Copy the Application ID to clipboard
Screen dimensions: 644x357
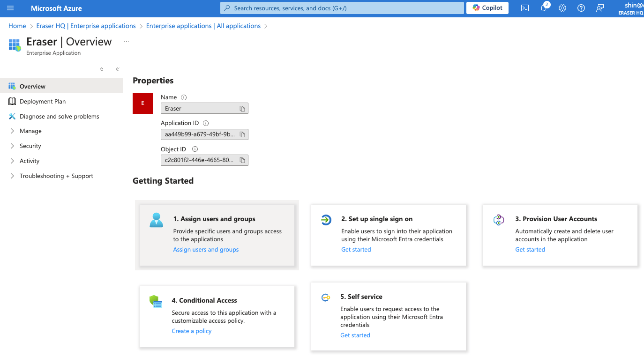tap(242, 134)
